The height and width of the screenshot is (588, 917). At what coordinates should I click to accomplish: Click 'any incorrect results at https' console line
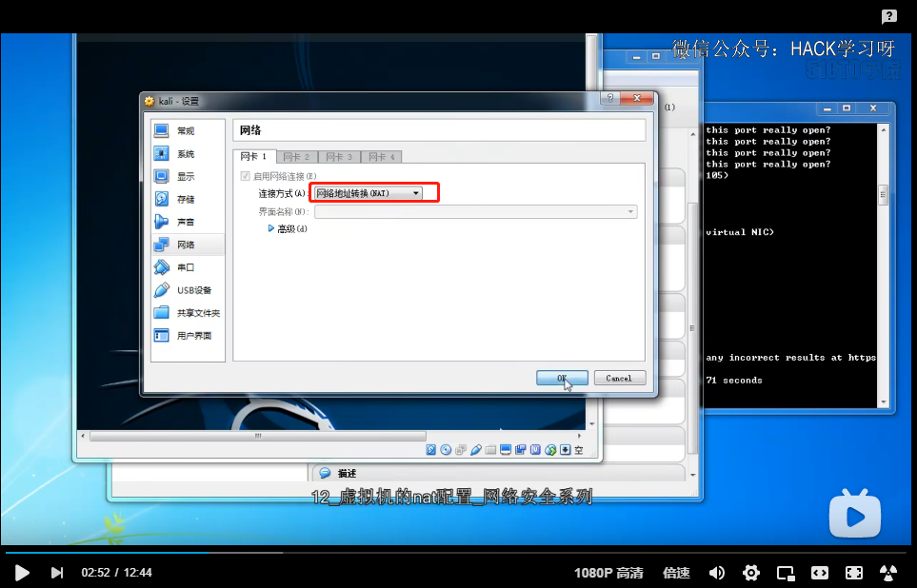point(790,358)
